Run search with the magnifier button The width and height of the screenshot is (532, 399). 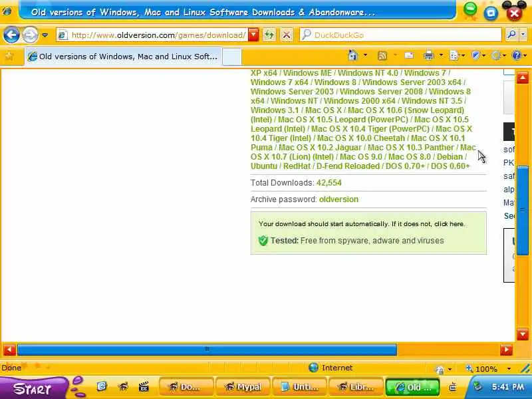coord(511,35)
